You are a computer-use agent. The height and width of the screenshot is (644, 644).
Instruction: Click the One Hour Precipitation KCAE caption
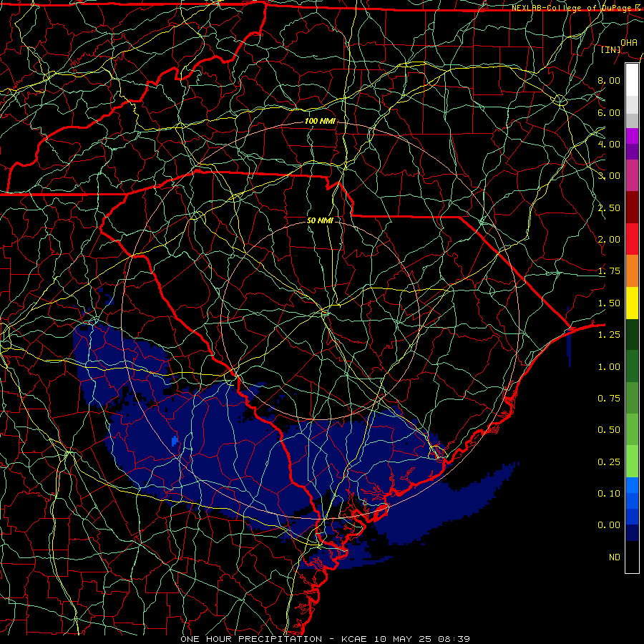click(x=325, y=639)
